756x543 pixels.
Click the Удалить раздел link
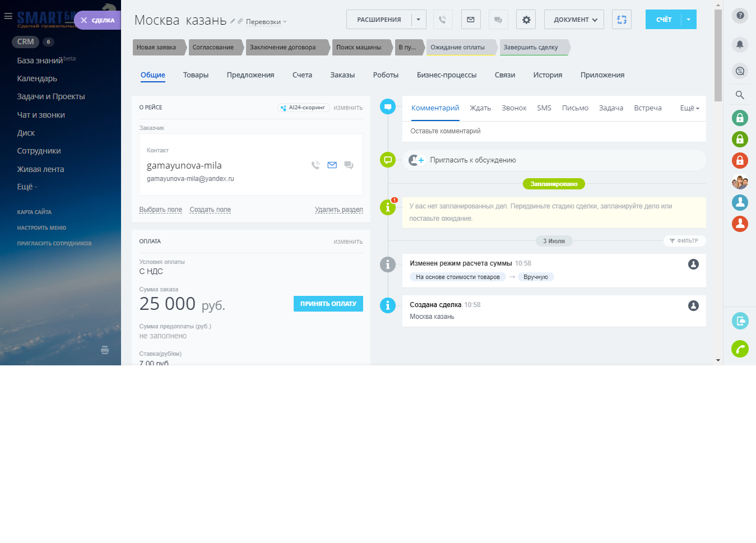pyautogui.click(x=338, y=210)
